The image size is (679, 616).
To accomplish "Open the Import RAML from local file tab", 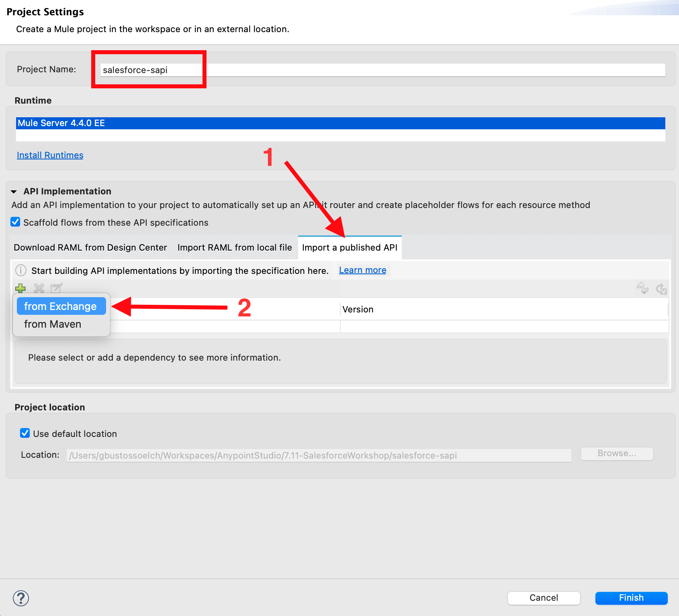I will click(235, 247).
